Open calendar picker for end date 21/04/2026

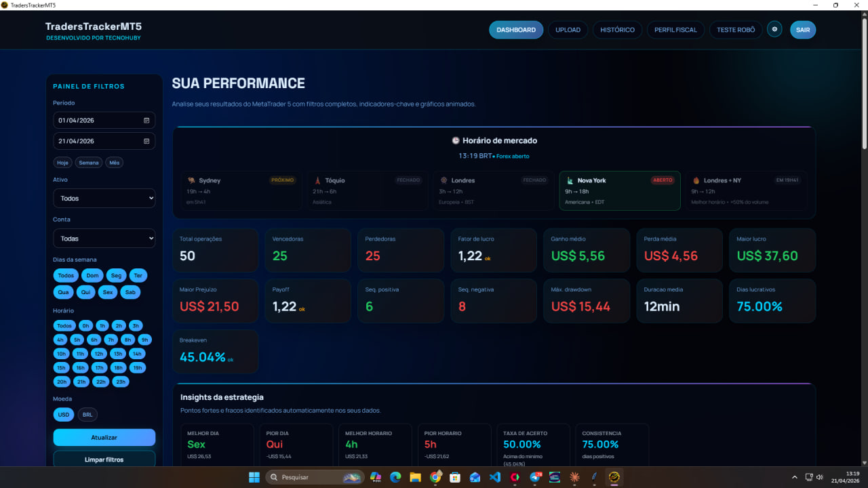pos(146,141)
